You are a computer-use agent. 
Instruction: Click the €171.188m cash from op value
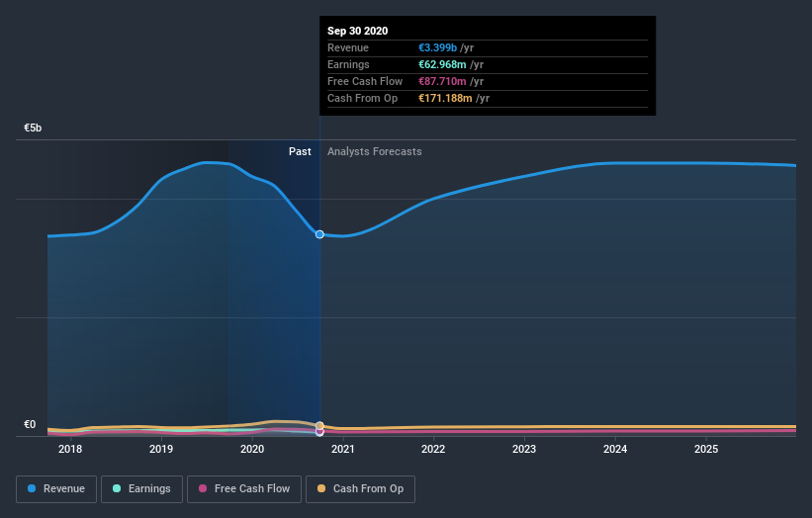(x=445, y=98)
